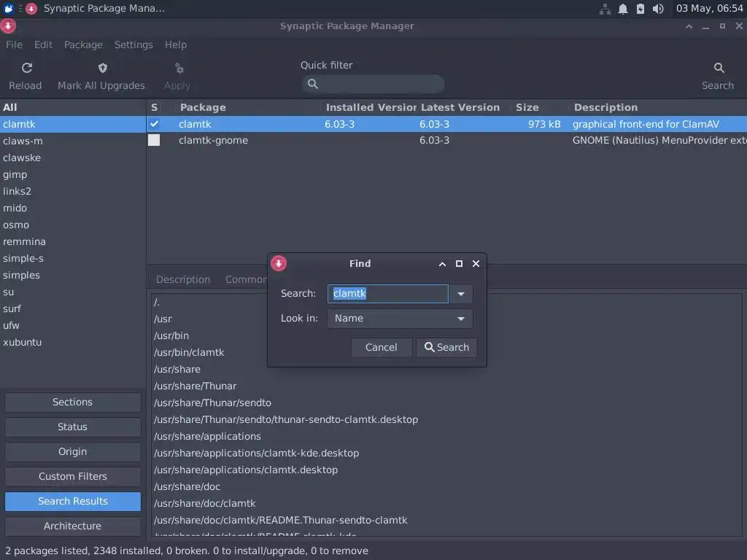This screenshot has width=747, height=560.
Task: Open the Edit menu
Action: [x=43, y=44]
